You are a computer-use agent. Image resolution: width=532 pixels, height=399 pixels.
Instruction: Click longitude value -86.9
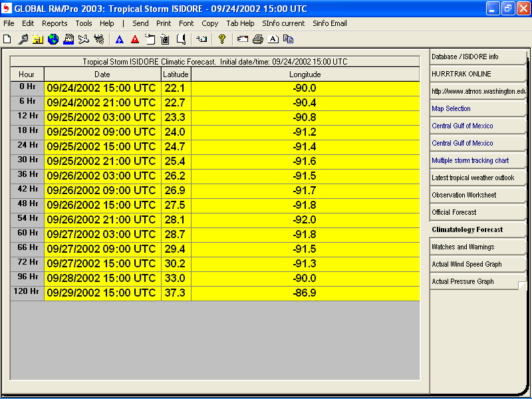point(305,293)
